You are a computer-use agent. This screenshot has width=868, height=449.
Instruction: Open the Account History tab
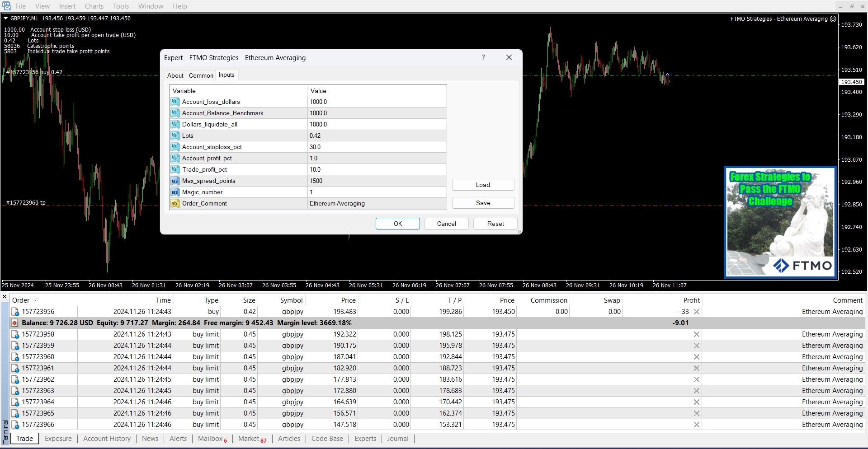[x=107, y=439]
